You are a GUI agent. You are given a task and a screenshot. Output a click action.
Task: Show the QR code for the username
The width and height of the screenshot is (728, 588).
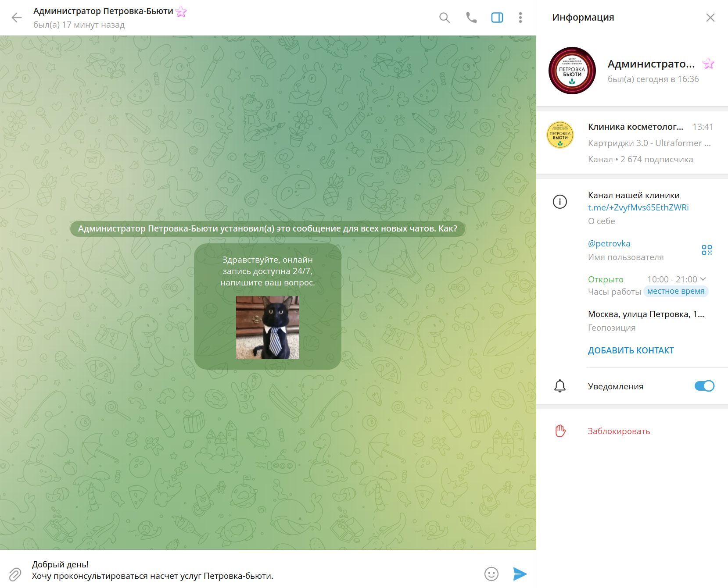[x=707, y=250]
